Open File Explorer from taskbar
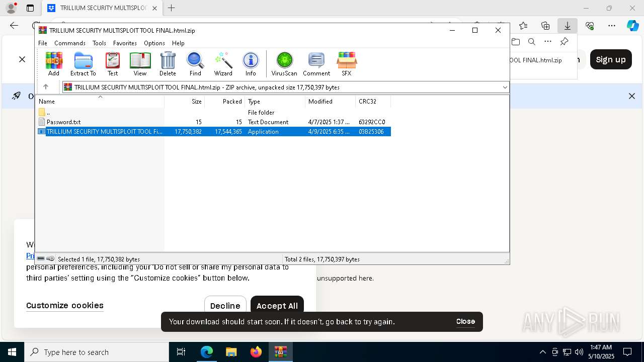Viewport: 644px width, 362px height. pos(231,352)
